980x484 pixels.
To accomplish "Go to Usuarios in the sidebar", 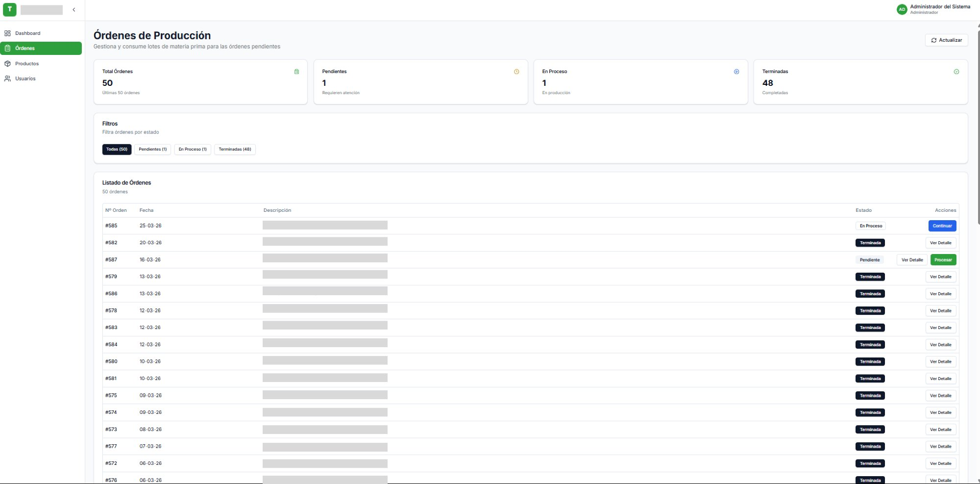I will (x=25, y=78).
